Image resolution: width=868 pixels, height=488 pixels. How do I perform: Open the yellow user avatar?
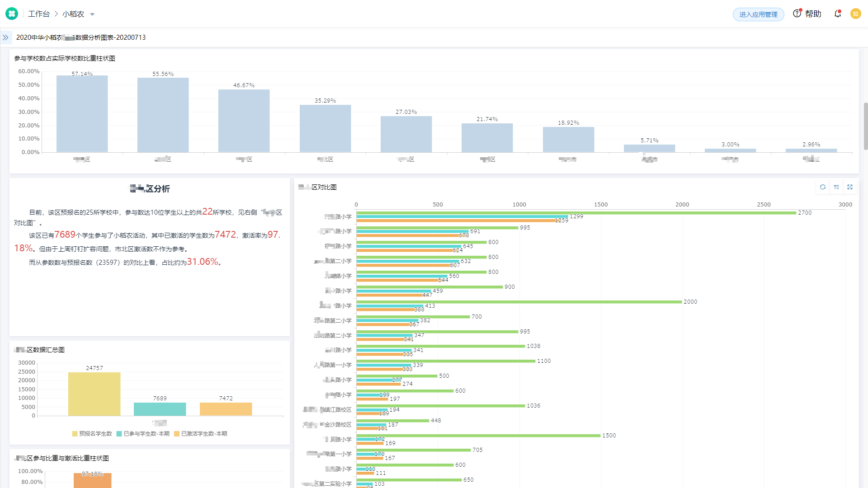(x=855, y=14)
